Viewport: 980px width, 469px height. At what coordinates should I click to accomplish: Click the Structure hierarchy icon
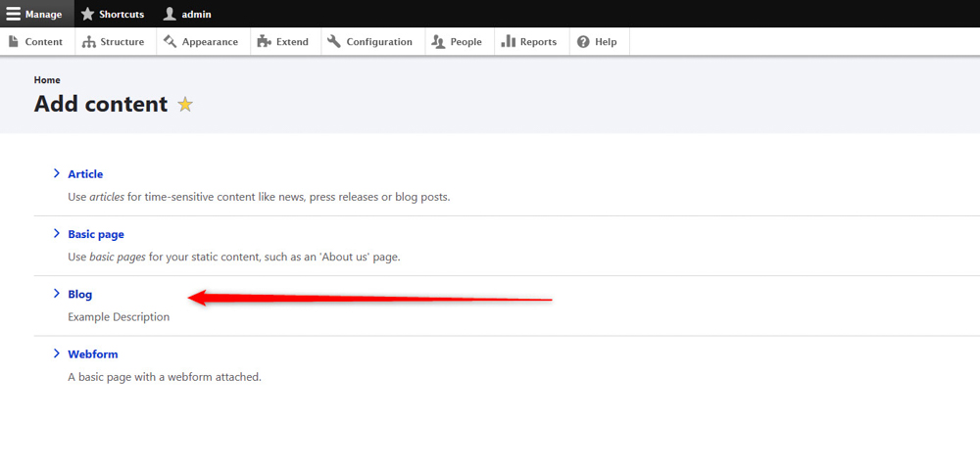89,42
